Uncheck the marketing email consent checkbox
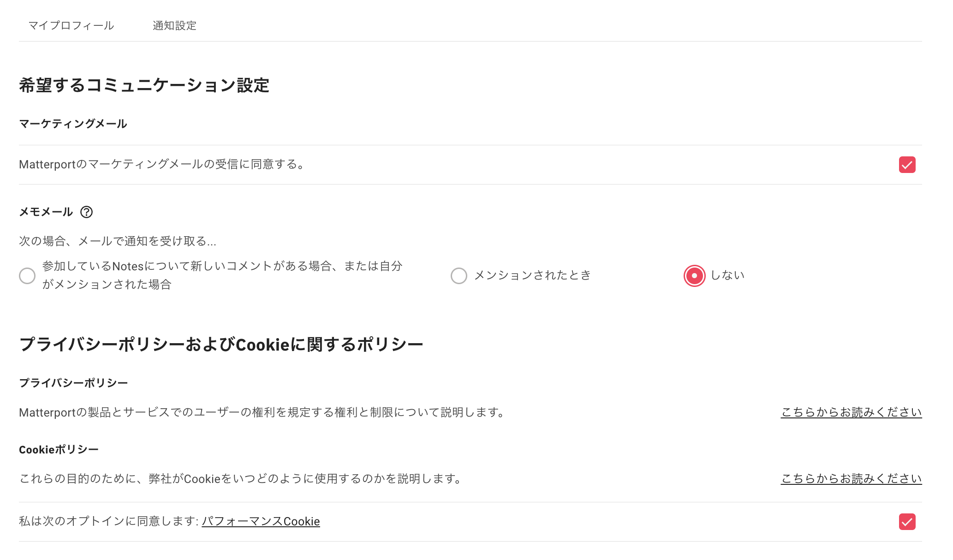 pyautogui.click(x=907, y=165)
